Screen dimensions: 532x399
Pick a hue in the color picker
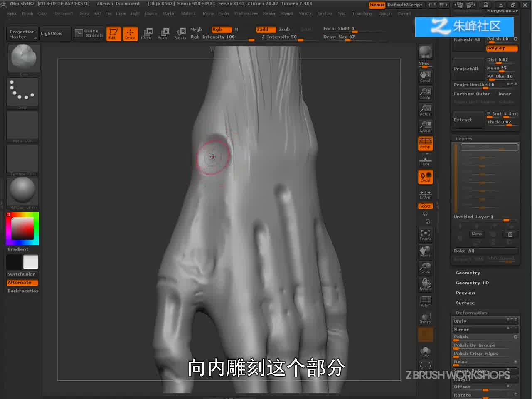pyautogui.click(x=37, y=228)
